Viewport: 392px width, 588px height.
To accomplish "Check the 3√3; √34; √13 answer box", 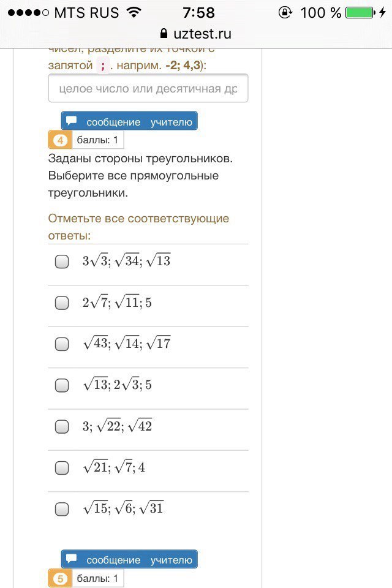I will pos(62,262).
